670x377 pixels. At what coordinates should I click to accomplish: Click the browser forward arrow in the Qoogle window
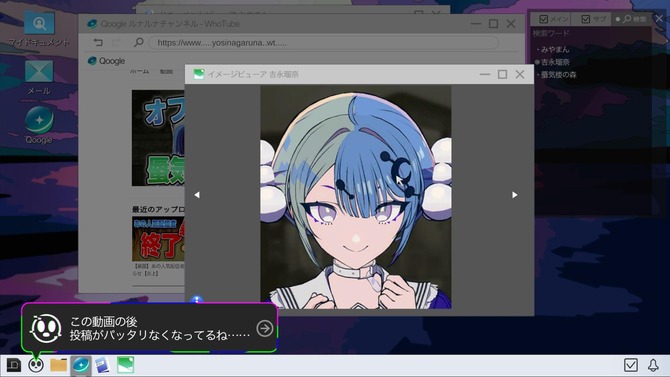116,42
